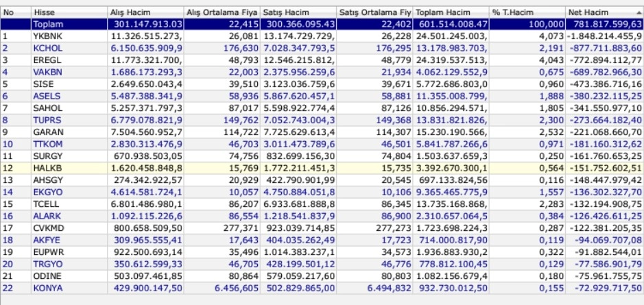
Task: Click row number 10 cell
Action: click(x=8, y=144)
